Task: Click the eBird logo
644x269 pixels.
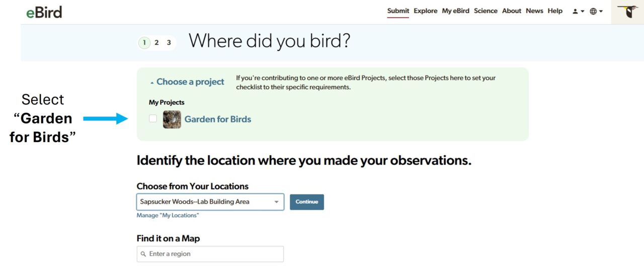Action: pyautogui.click(x=44, y=12)
